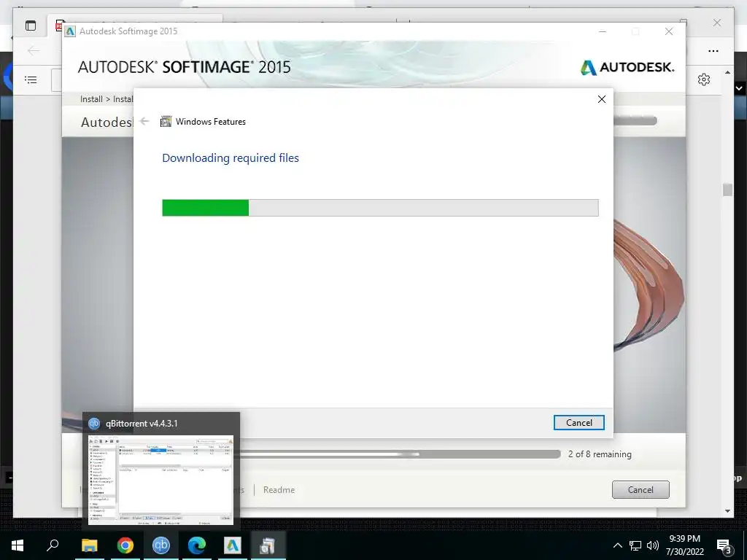Cancel the Autodesk Softimage installation

pyautogui.click(x=640, y=489)
